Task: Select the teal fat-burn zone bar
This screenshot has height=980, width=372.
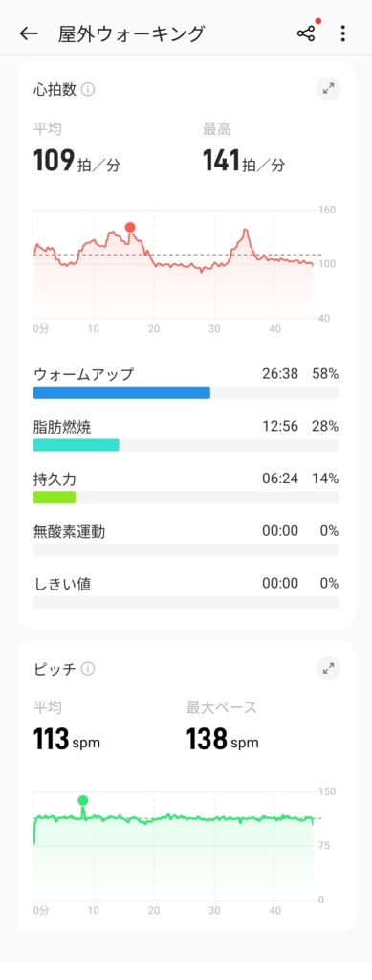Action: click(x=77, y=445)
